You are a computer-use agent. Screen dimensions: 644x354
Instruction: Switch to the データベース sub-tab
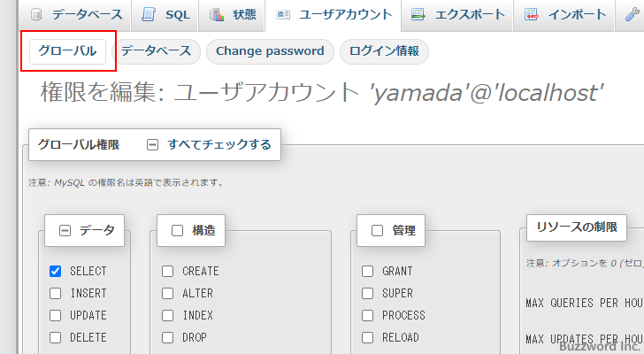[x=156, y=51]
